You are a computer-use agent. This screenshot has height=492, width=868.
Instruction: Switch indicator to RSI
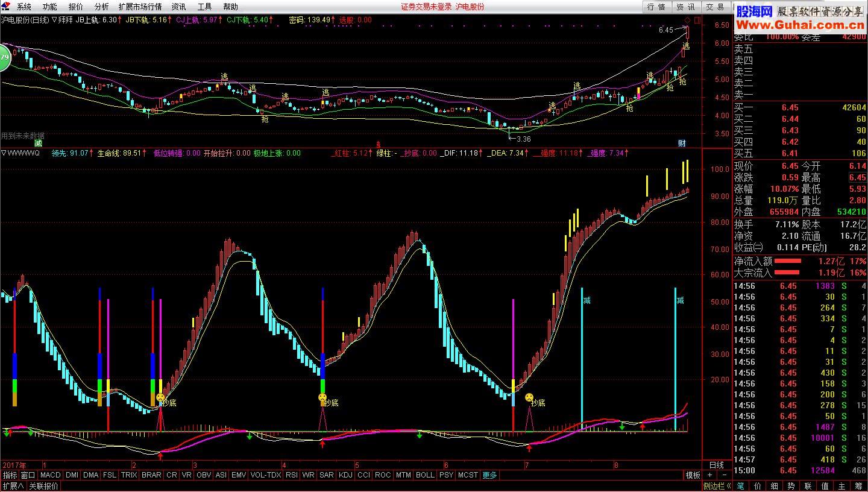292,475
